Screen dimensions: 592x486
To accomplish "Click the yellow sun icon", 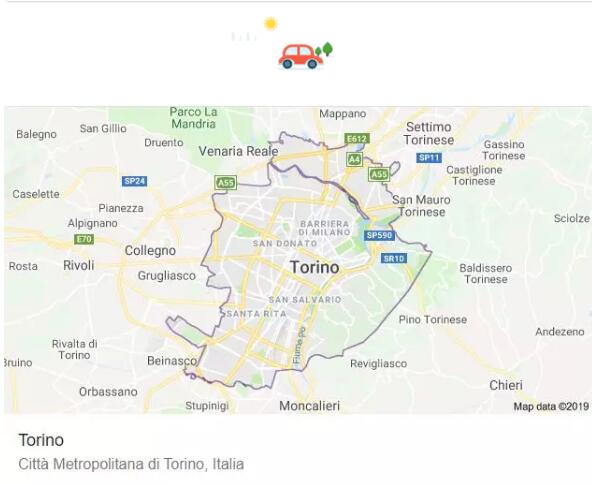I will pos(271,24).
